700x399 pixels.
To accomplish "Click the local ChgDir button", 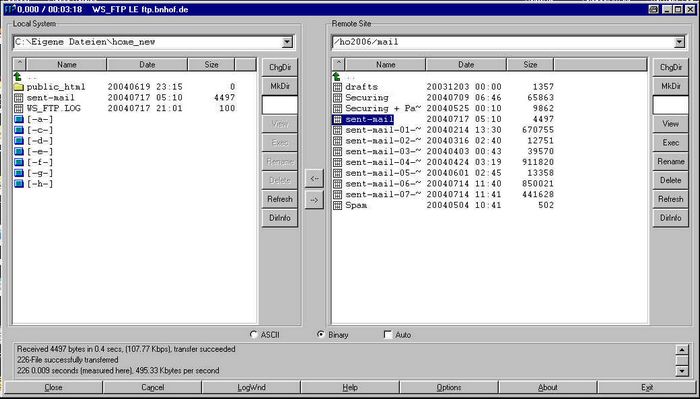I will [280, 67].
